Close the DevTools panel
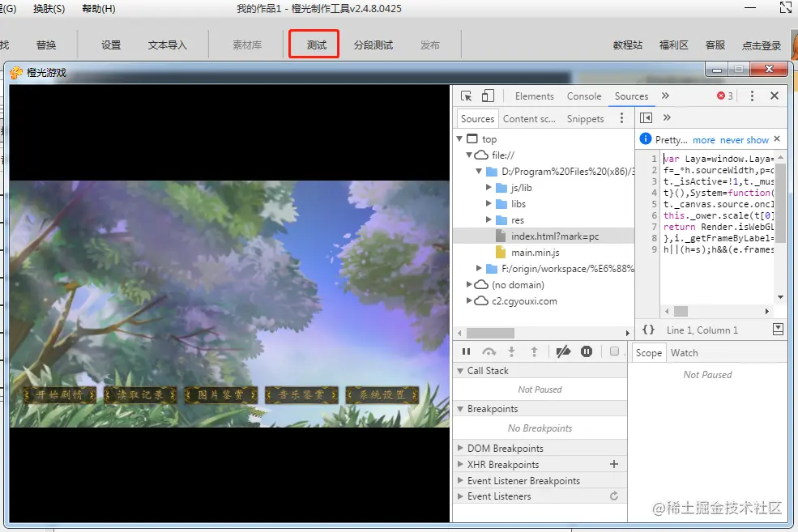 tap(775, 96)
